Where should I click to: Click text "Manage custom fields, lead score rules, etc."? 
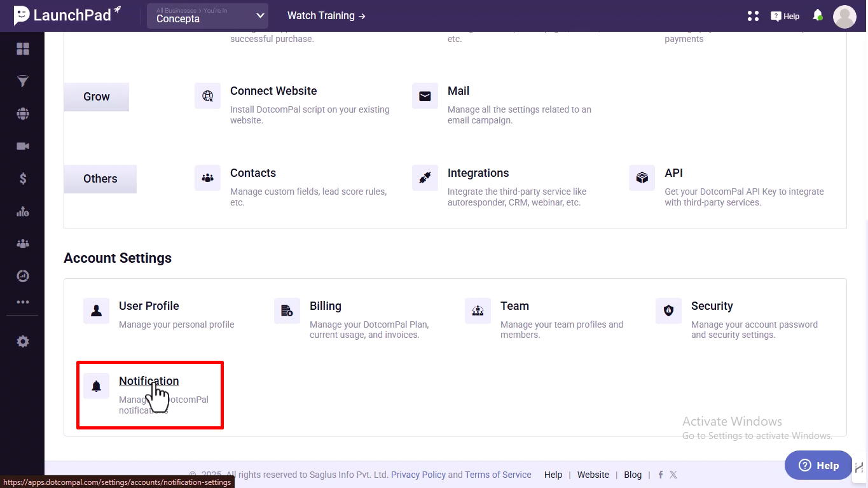click(x=308, y=197)
